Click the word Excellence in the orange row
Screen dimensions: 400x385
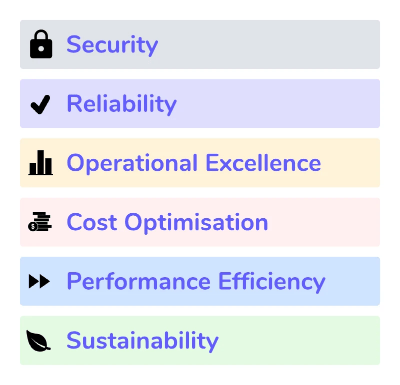[x=263, y=163]
